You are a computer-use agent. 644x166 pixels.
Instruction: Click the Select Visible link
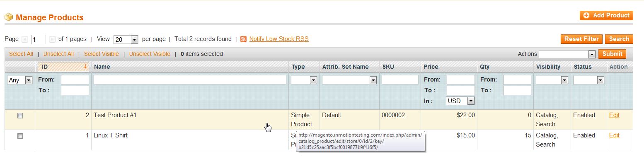pyautogui.click(x=102, y=54)
